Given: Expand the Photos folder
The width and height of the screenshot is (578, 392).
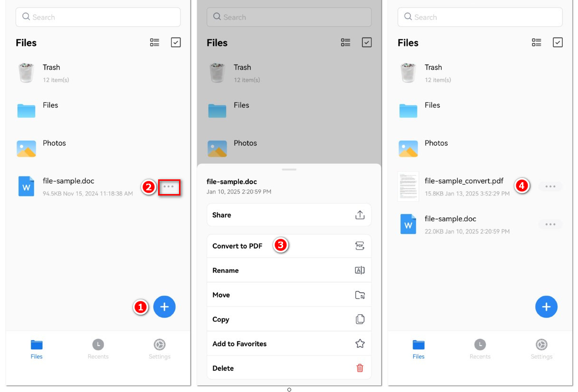Looking at the screenshot, I should pos(54,143).
